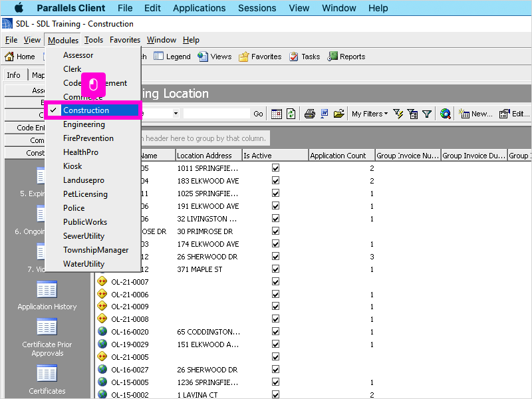Toggle Is Active for 371 MAPLE ST

[275, 269]
